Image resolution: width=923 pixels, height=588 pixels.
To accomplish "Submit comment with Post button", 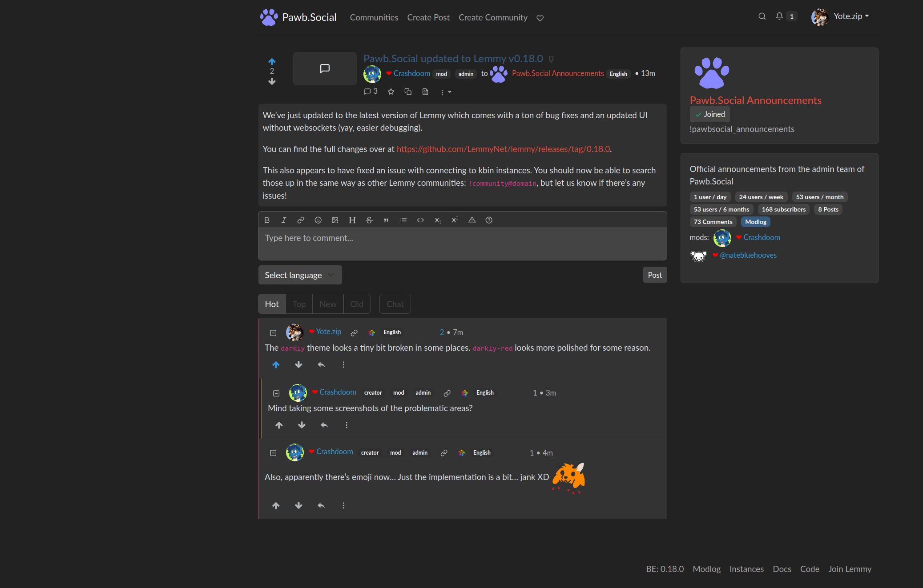I will (x=655, y=275).
